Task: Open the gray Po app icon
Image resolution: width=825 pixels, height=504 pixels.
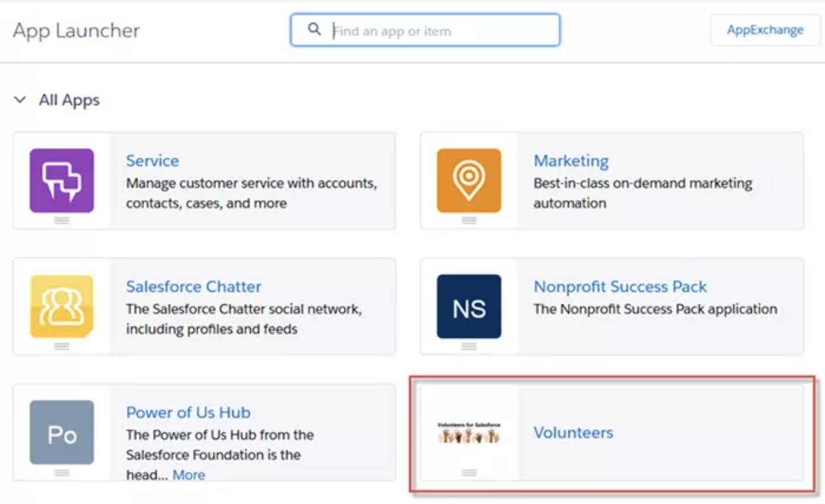Action: [x=62, y=433]
